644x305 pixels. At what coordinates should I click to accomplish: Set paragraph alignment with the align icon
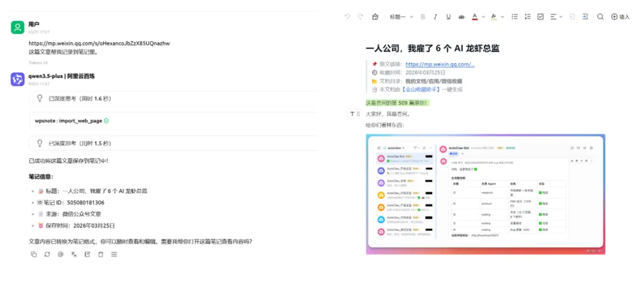553,17
